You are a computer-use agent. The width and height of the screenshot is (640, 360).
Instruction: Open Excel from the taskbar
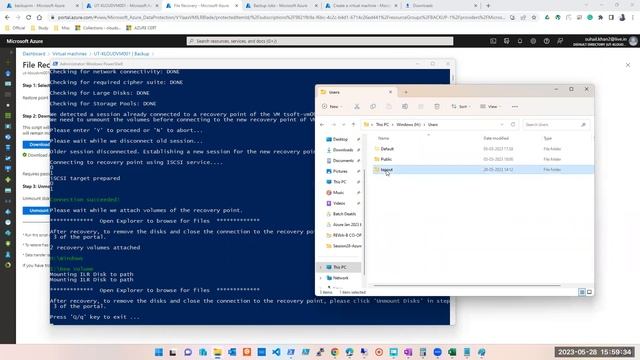coord(452,352)
